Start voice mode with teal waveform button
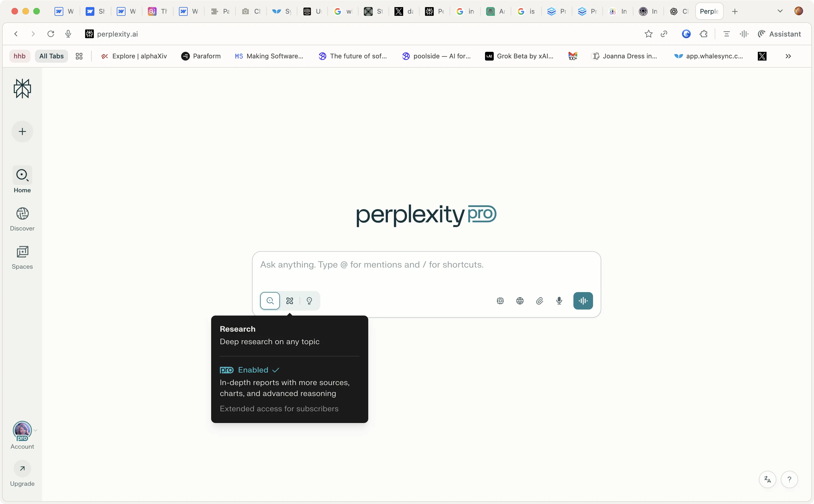The height and width of the screenshot is (504, 814). pos(583,301)
